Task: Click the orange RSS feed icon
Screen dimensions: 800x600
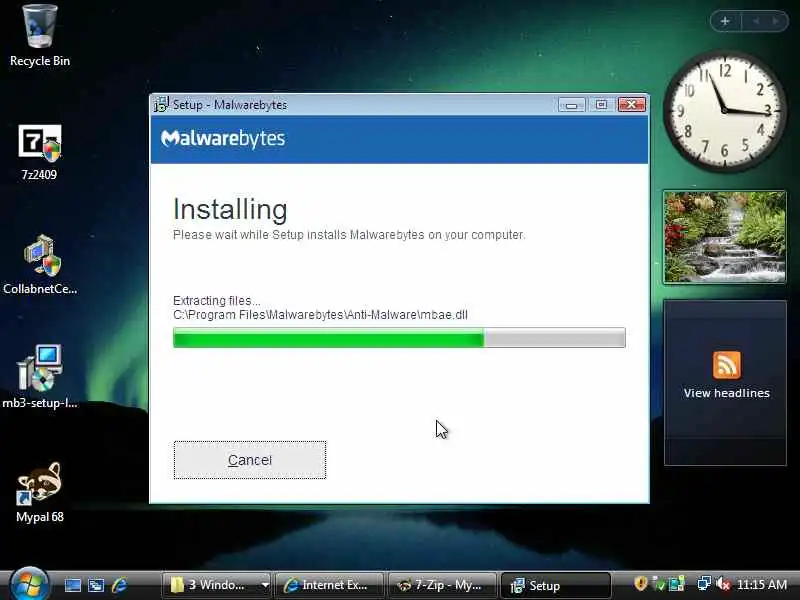Action: (727, 364)
